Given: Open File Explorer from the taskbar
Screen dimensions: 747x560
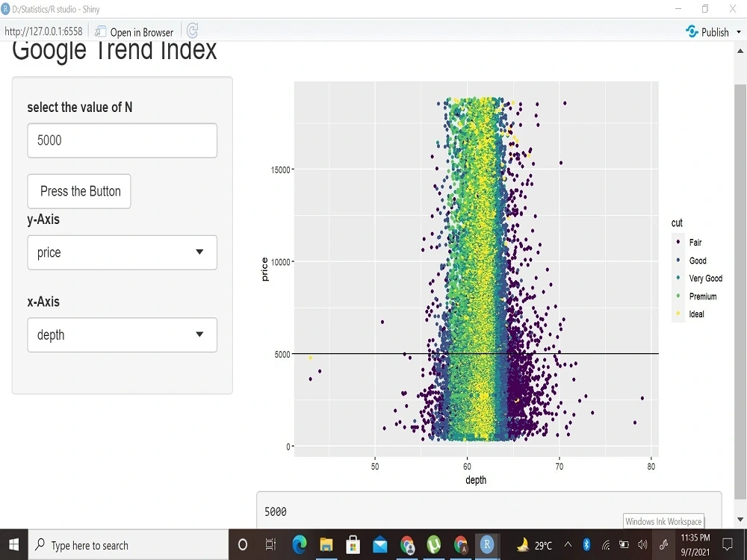Looking at the screenshot, I should pos(326,544).
